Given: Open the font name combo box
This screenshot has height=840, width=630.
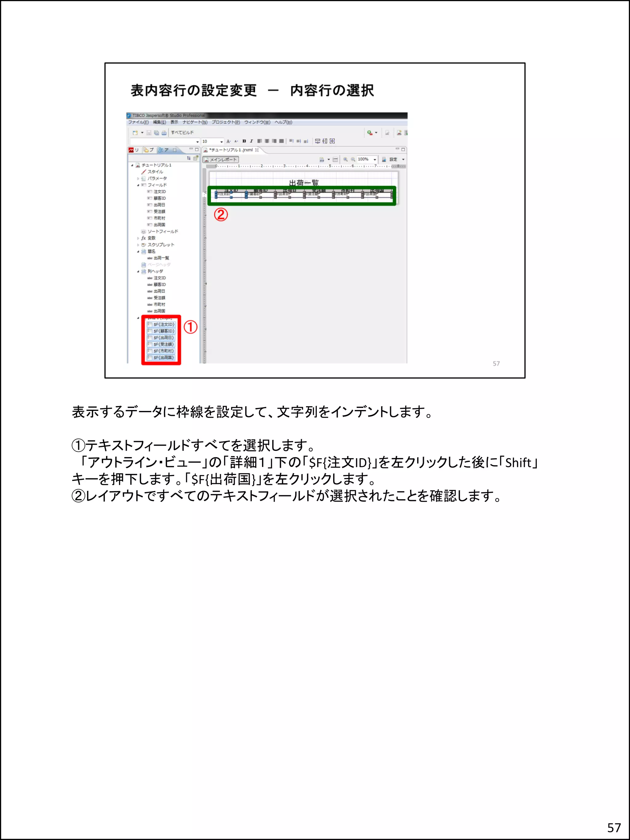Looking at the screenshot, I should pos(165,141).
